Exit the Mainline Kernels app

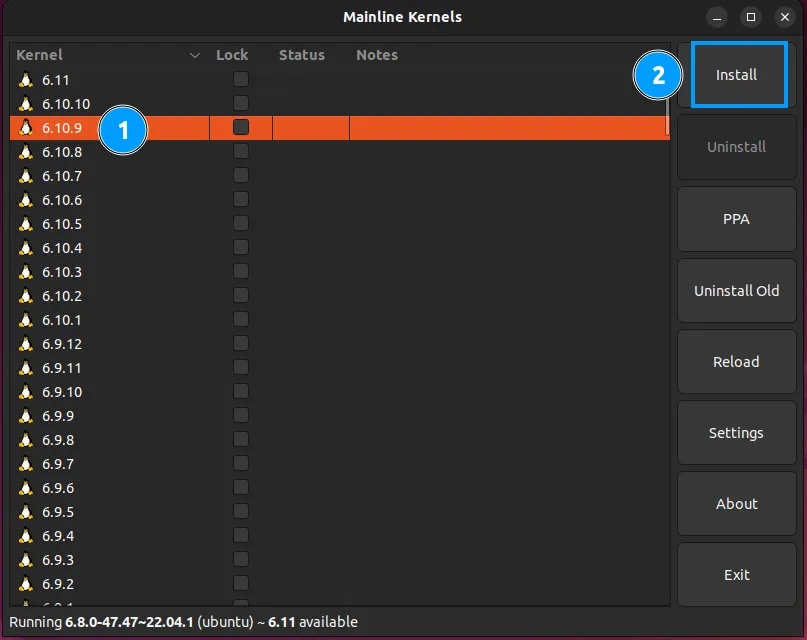click(736, 575)
